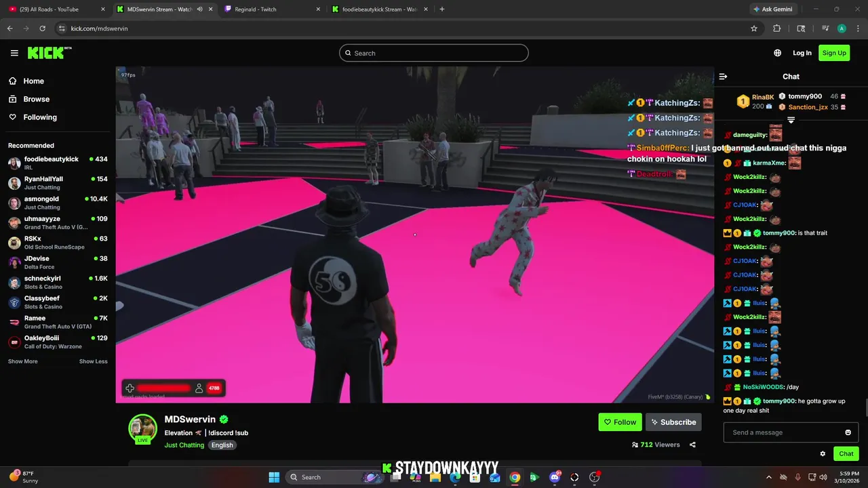868x488 pixels.
Task: Click the verified badge beside MDSwervin
Action: [x=224, y=420]
